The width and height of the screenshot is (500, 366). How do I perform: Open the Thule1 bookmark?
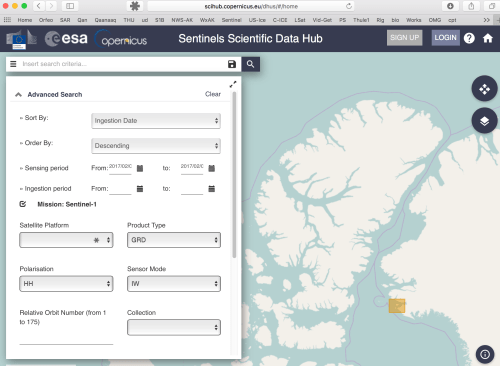361,20
